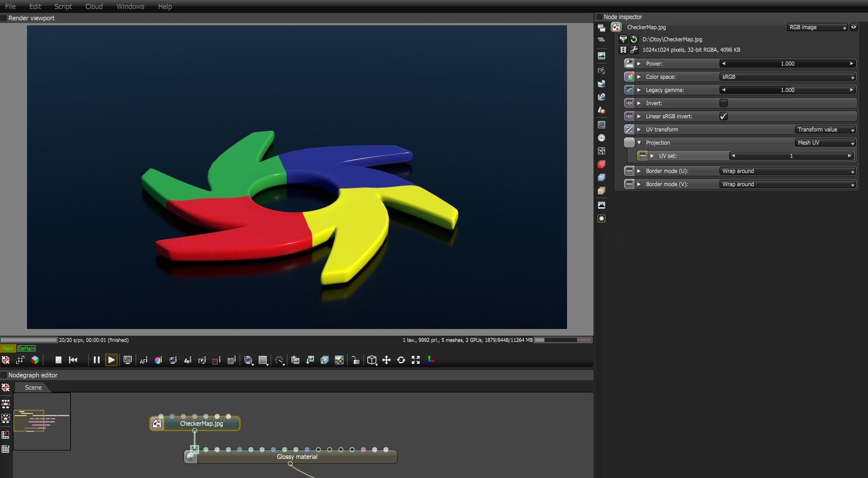Viewport: 868px width, 478px height.
Task: Open the cube viewport navigation presets
Action: tap(372, 360)
